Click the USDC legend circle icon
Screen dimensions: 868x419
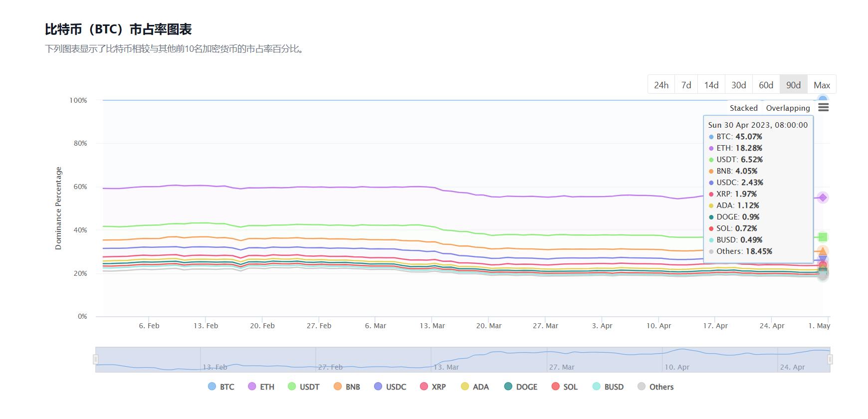(x=378, y=387)
